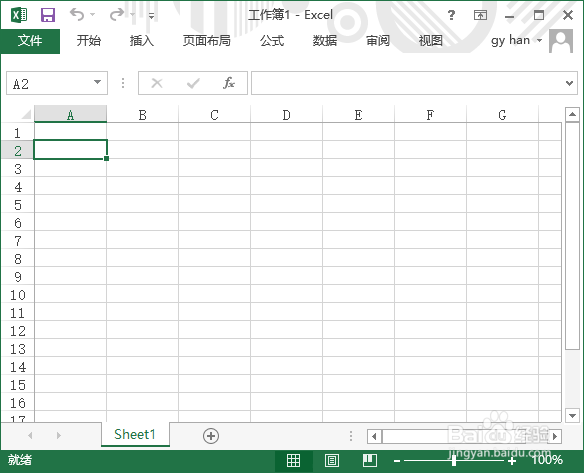Switch to Page Layout view
584x473 pixels.
tap(331, 461)
